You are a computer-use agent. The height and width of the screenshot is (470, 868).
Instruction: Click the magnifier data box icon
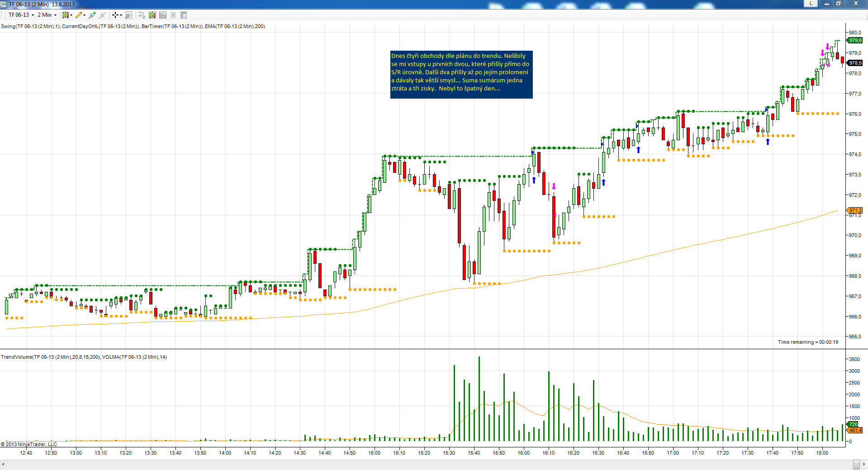pyautogui.click(x=128, y=15)
